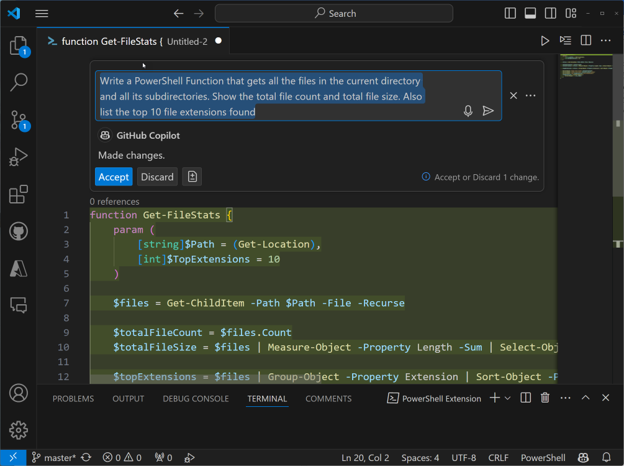Image resolution: width=624 pixels, height=466 pixels.
Task: Open the Search view in activity bar
Action: click(18, 82)
